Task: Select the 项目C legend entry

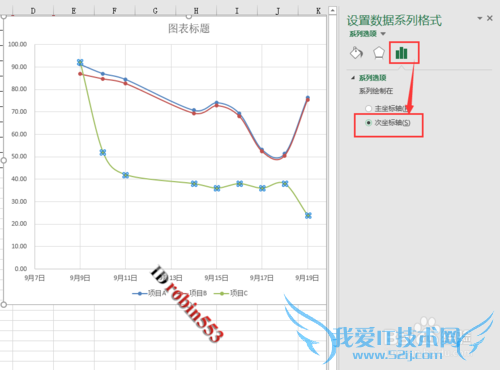Action: (231, 293)
